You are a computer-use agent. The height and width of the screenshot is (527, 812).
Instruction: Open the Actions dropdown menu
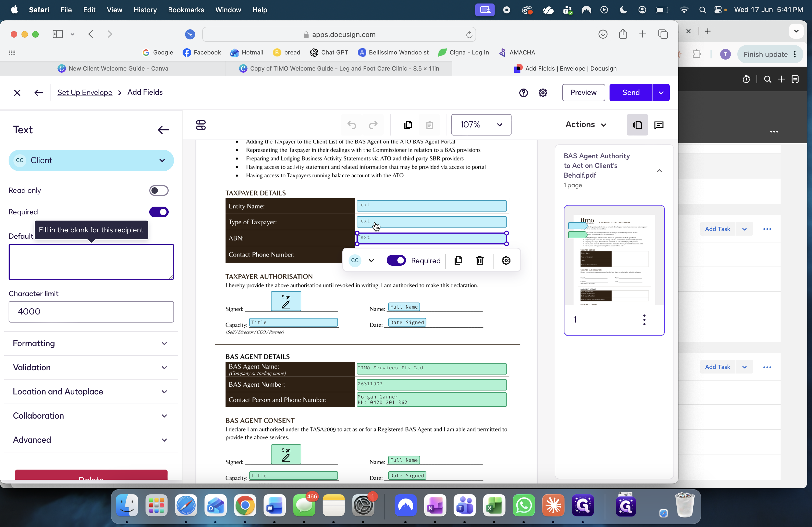click(586, 125)
